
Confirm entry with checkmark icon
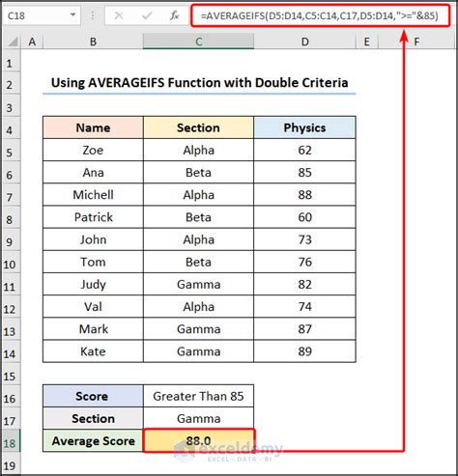point(147,15)
